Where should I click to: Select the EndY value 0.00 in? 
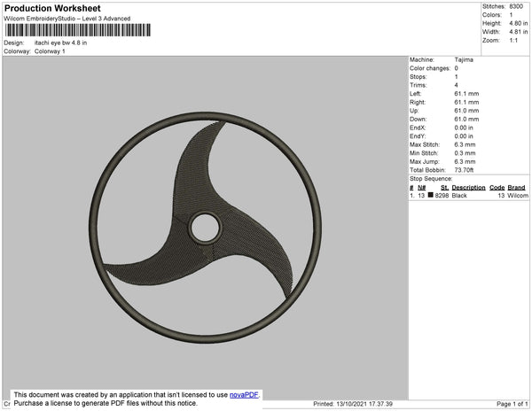pyautogui.click(x=464, y=136)
